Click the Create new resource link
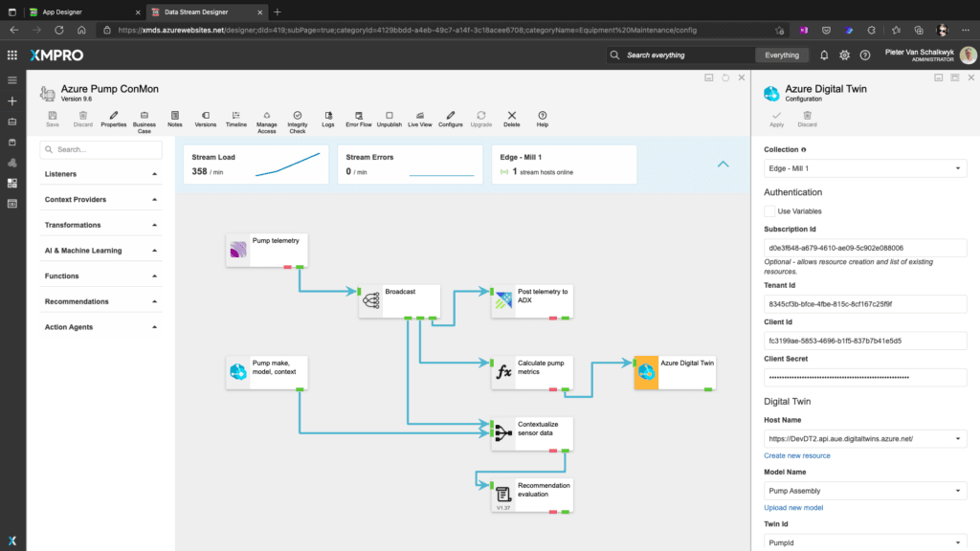The image size is (980, 551). pos(796,455)
